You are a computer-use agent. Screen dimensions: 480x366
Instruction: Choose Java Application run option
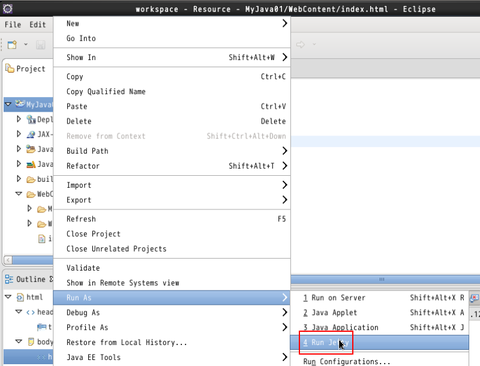[380, 328]
